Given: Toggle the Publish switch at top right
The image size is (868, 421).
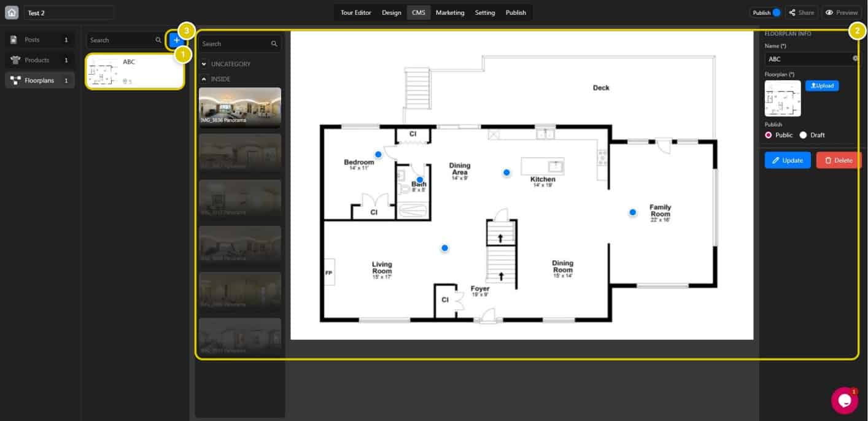Looking at the screenshot, I should [776, 12].
